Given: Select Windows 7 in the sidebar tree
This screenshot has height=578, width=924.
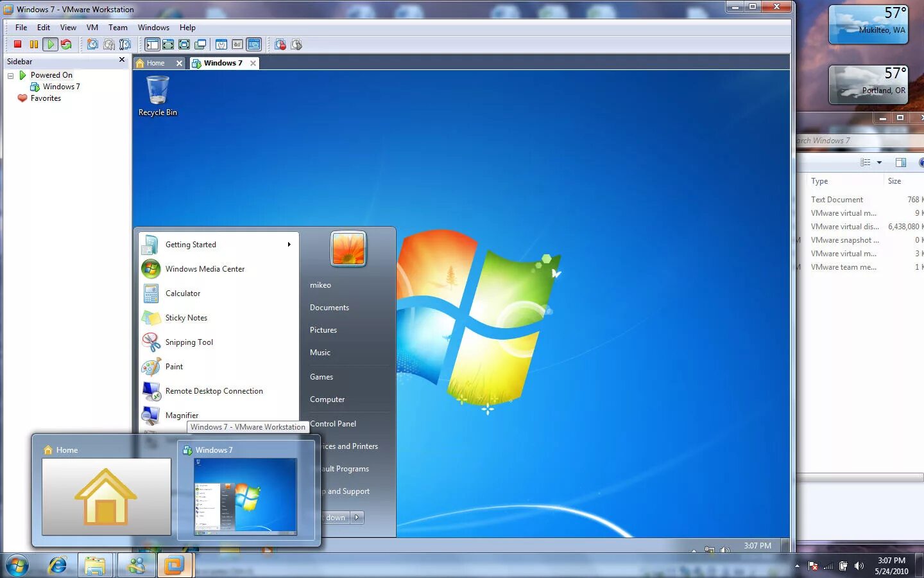Looking at the screenshot, I should coord(61,87).
